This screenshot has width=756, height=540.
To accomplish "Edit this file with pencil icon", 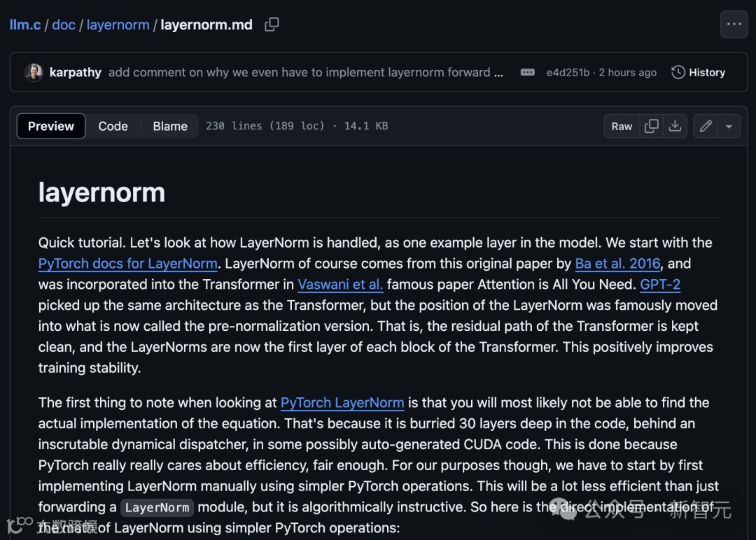I will tap(706, 126).
